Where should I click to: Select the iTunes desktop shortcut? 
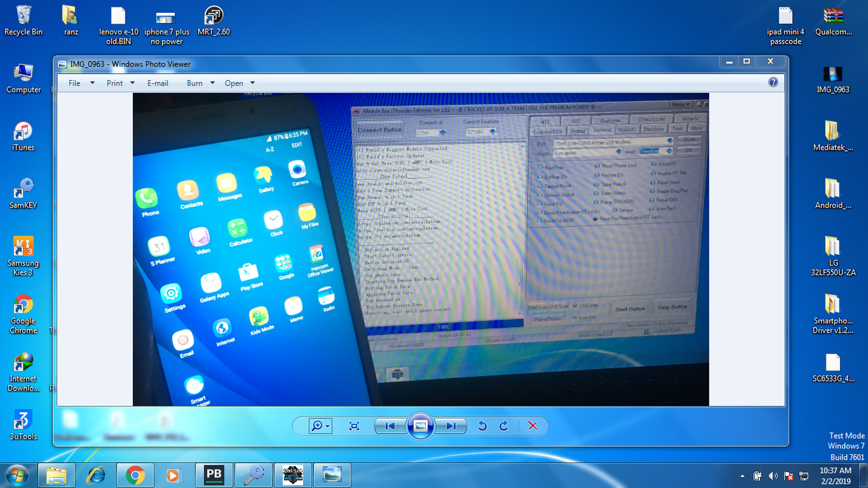23,137
